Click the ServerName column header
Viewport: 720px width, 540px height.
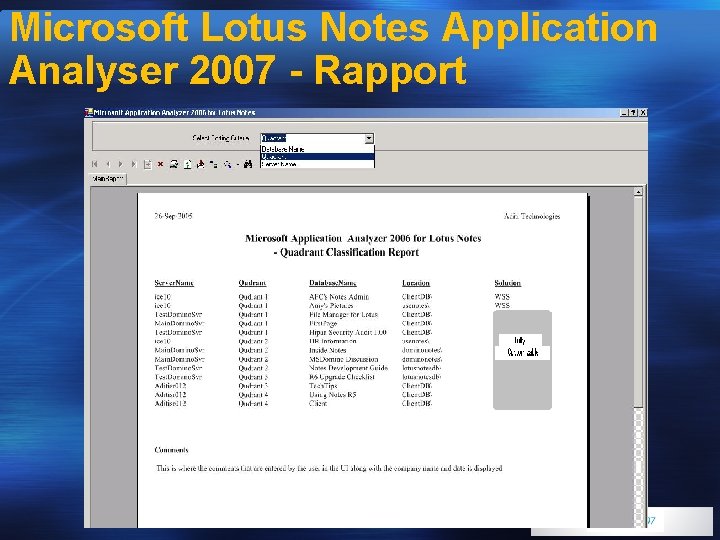click(174, 283)
